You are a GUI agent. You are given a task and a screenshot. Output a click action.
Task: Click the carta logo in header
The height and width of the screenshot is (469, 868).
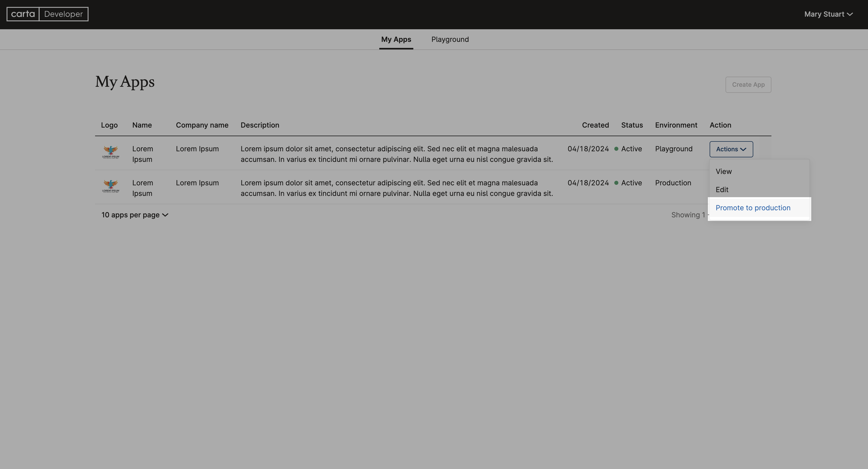point(23,14)
